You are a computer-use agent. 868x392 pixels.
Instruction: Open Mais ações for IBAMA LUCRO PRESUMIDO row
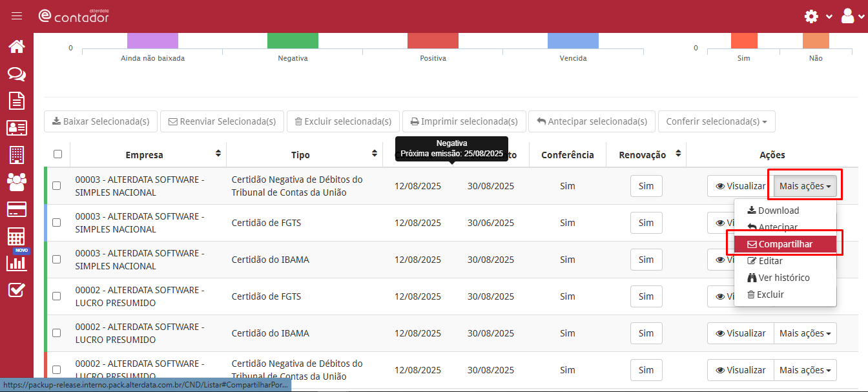tap(805, 333)
